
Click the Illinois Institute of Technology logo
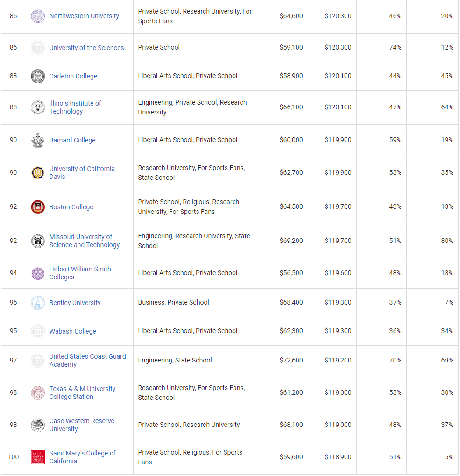[38, 107]
